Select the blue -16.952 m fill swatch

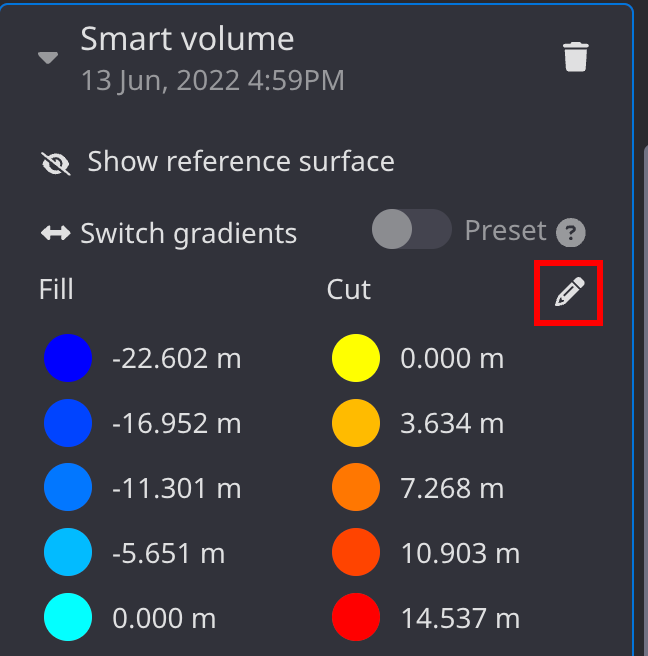(x=68, y=424)
